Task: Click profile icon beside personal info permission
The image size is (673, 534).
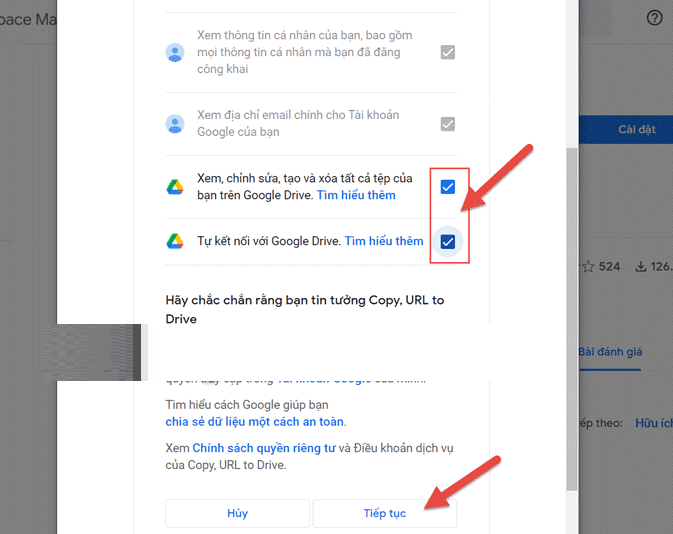Action: click(x=175, y=53)
